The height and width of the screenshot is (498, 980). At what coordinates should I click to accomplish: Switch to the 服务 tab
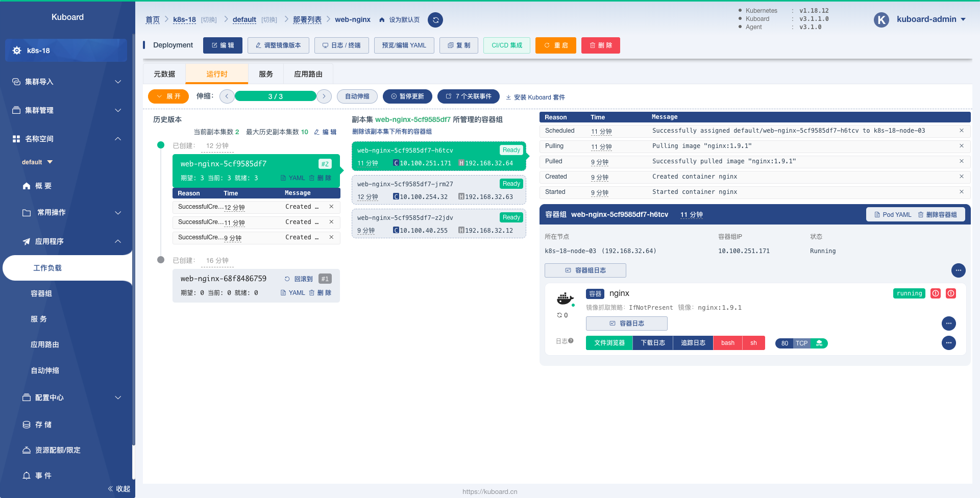point(266,74)
